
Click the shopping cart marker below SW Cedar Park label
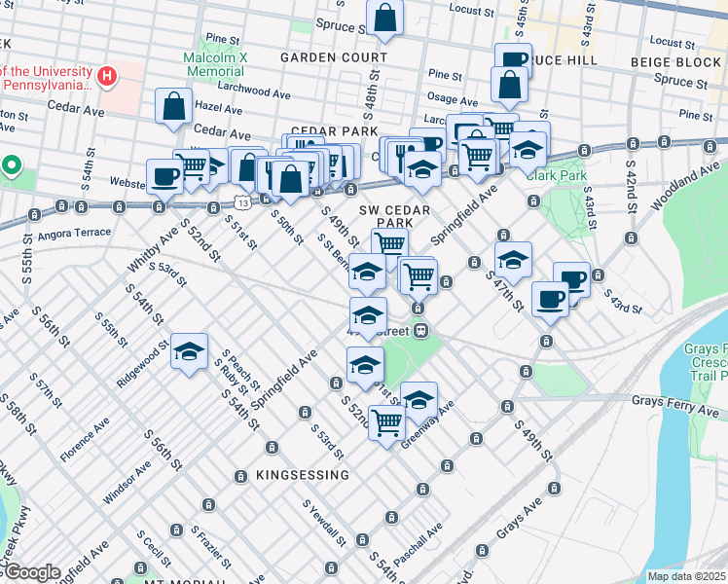click(x=390, y=244)
